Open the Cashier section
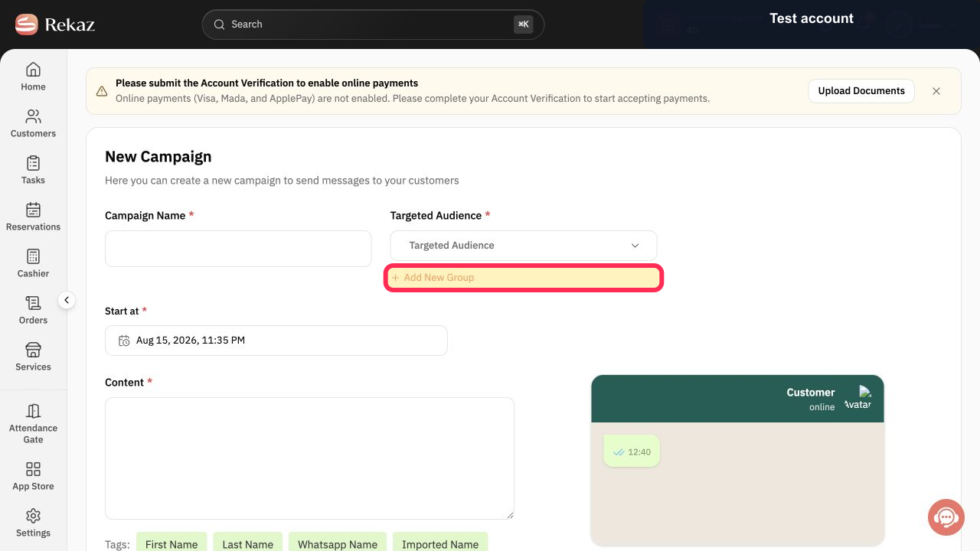Screen dimensions: 980x551 click(33, 263)
